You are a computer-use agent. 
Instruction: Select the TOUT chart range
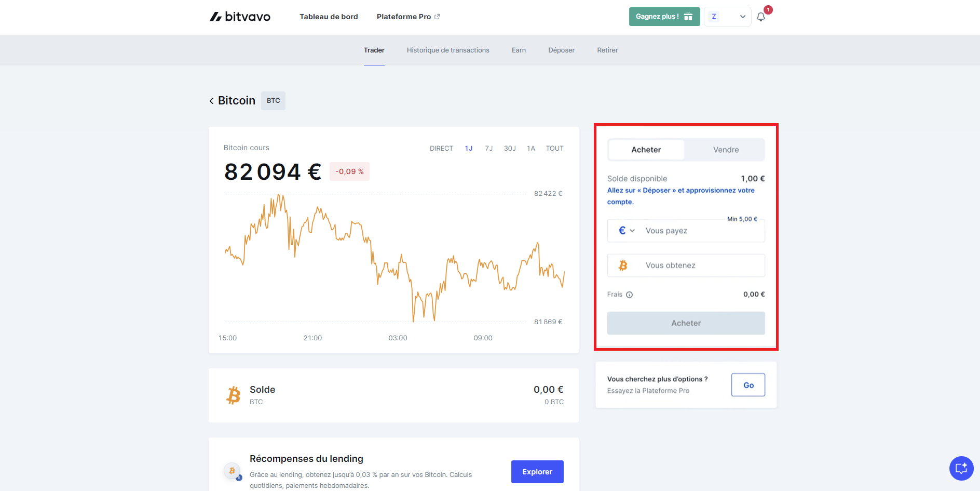coord(554,149)
